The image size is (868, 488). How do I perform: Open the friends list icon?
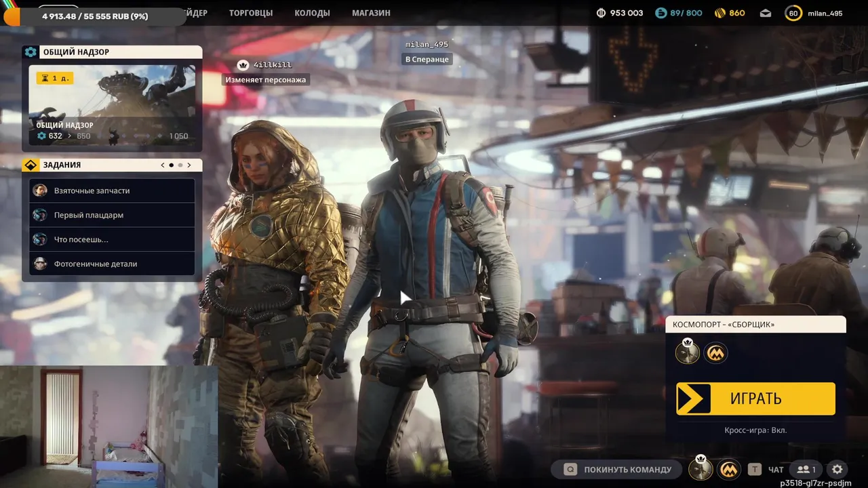pyautogui.click(x=806, y=469)
